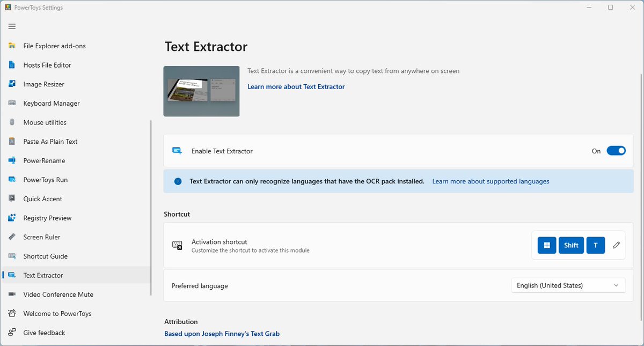Click the Welcome to PowerToys icon
The width and height of the screenshot is (644, 346).
tap(12, 314)
